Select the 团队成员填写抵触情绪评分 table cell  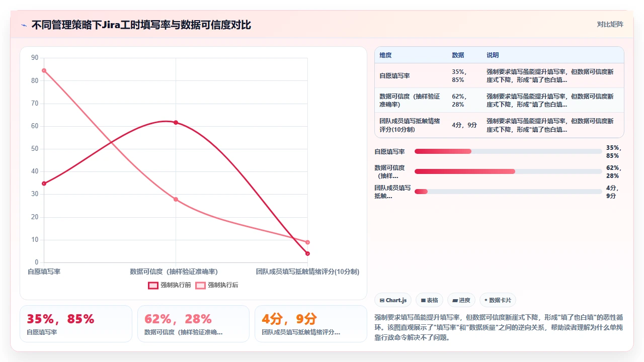[x=410, y=125]
